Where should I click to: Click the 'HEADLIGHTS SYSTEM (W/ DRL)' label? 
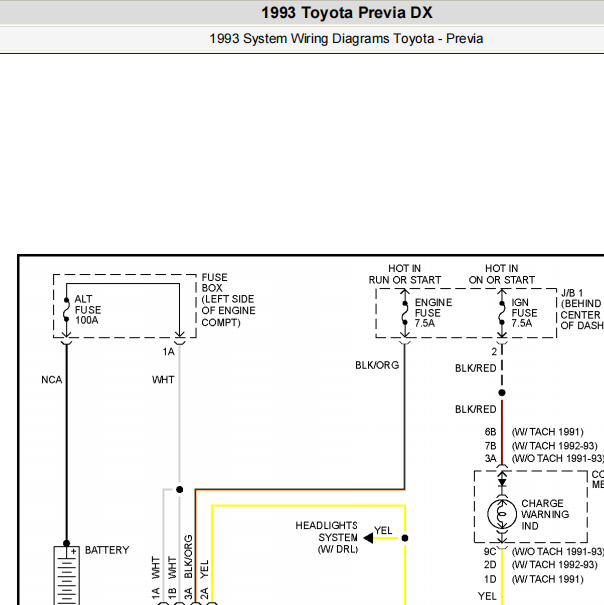tap(327, 537)
